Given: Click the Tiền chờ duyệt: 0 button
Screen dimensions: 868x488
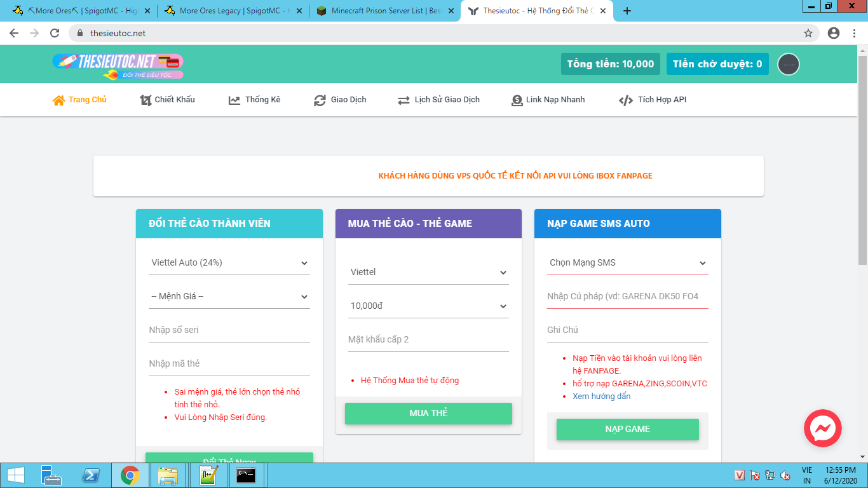Looking at the screenshot, I should pos(717,64).
